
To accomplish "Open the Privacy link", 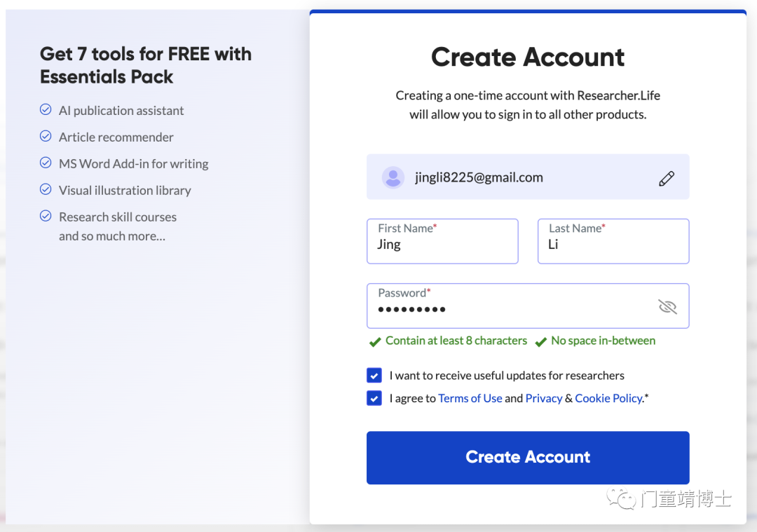I will coord(544,398).
